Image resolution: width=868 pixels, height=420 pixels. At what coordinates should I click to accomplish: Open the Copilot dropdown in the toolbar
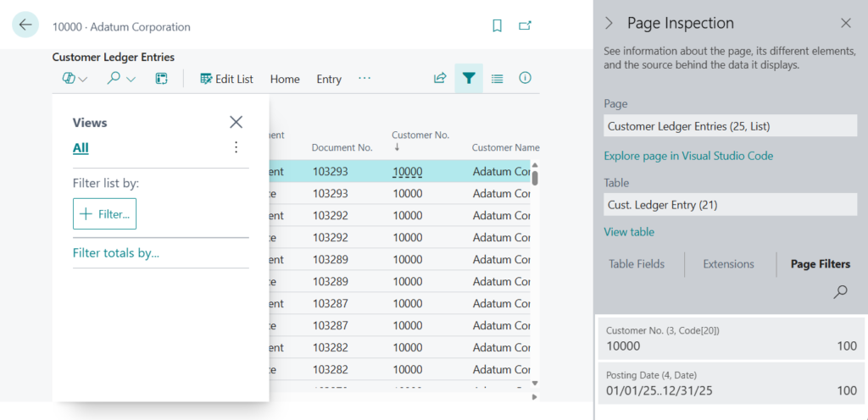click(75, 79)
